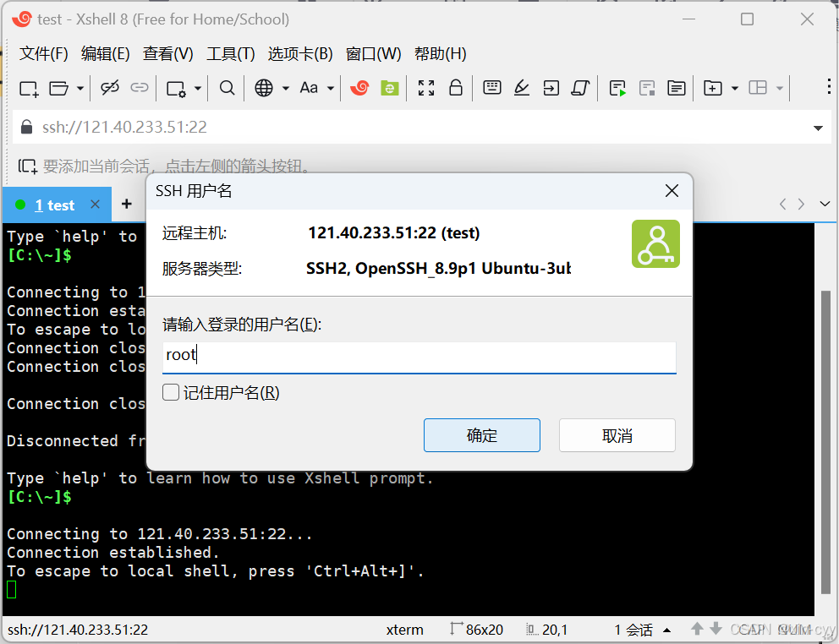Click the send/transfer arrow-box icon

(x=551, y=88)
